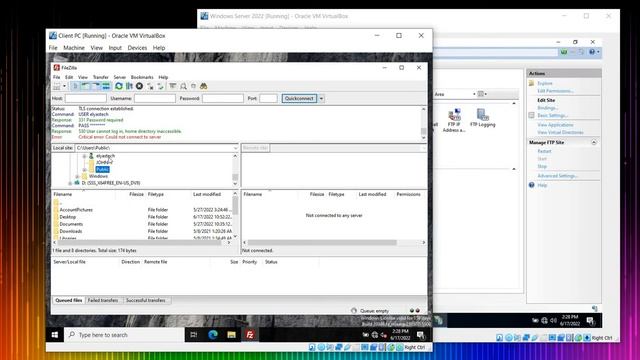Open Machine menu in Client PC VirtualBox
The width and height of the screenshot is (640, 360).
(74, 48)
